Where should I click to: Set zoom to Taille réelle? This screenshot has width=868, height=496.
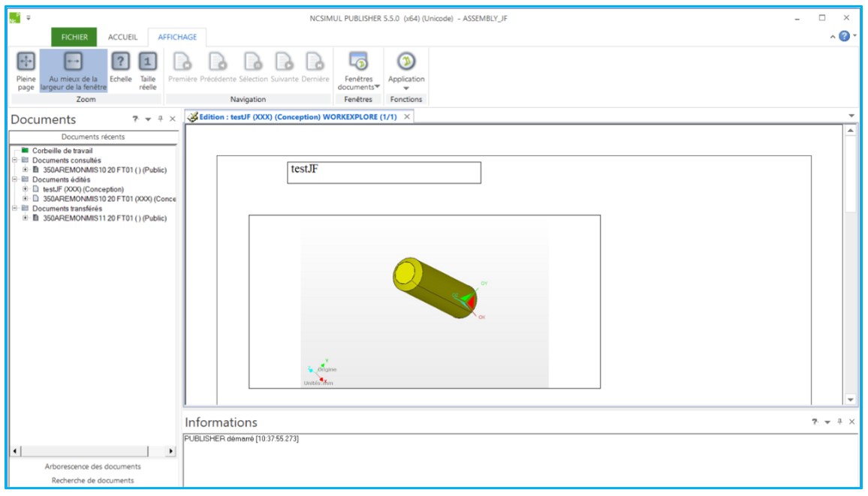pos(147,71)
